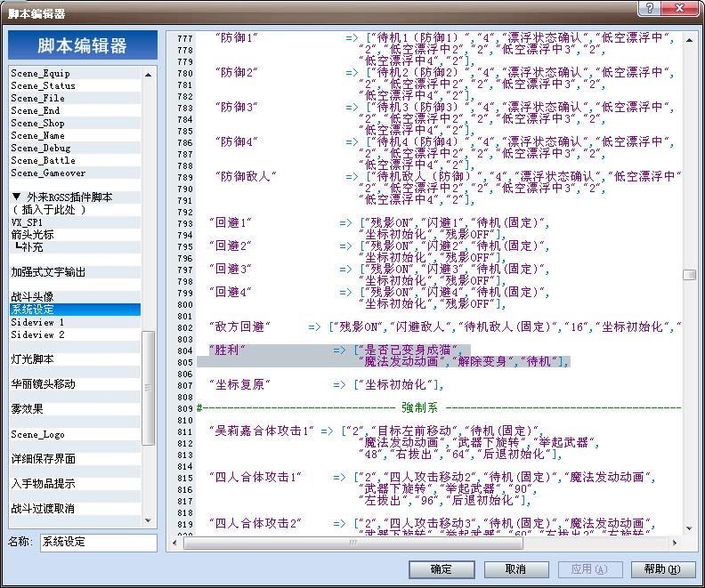The height and width of the screenshot is (588, 705).
Task: Focus the 名称 input field
Action: click(99, 542)
